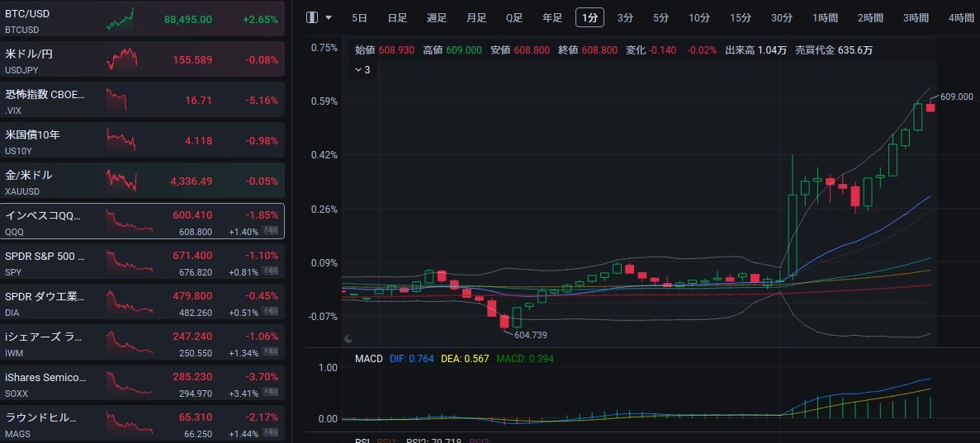Click the market badge icon in QQQ row
Image resolution: width=980 pixels, height=443 pixels.
271,232
